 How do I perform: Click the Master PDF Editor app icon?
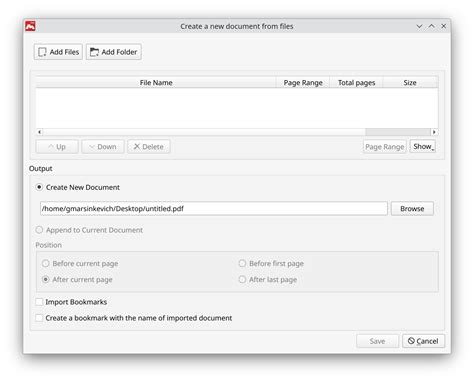click(30, 26)
